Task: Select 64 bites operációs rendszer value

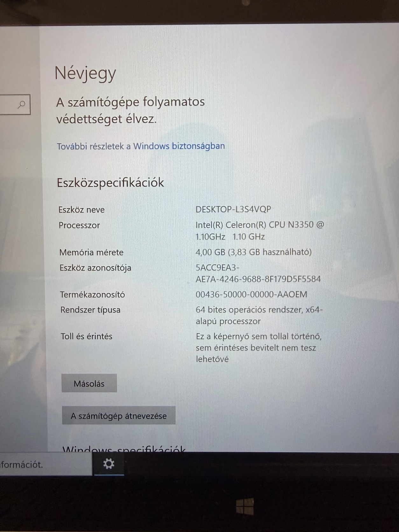Action: [259, 315]
